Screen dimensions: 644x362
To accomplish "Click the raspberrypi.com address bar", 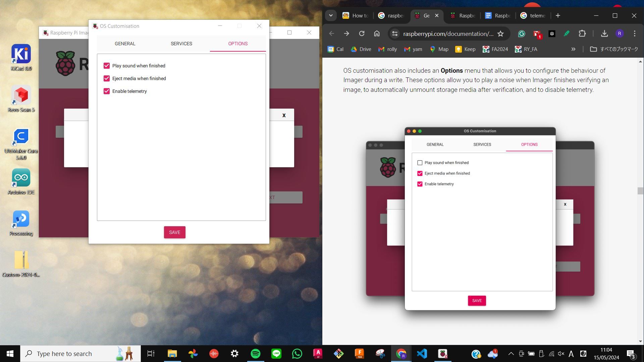I will (448, 34).
